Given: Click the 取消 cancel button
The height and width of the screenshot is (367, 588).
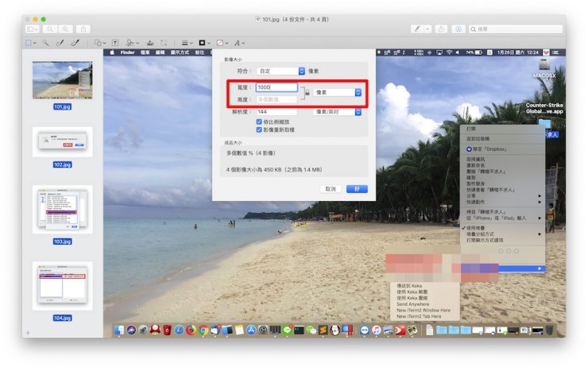Looking at the screenshot, I should click(x=330, y=189).
